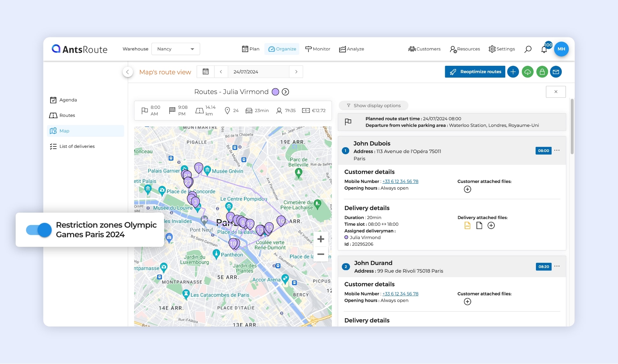Click the green cloud upload icon
This screenshot has width=618, height=364.
528,72
